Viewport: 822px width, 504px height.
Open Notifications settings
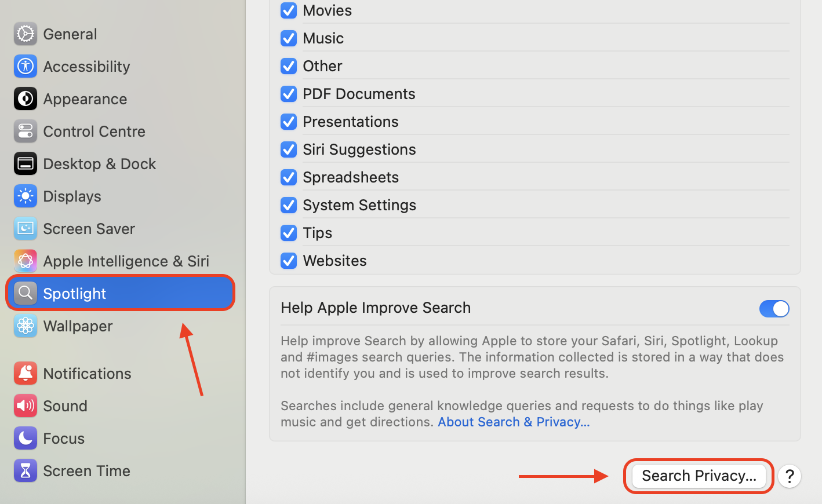[x=86, y=373]
